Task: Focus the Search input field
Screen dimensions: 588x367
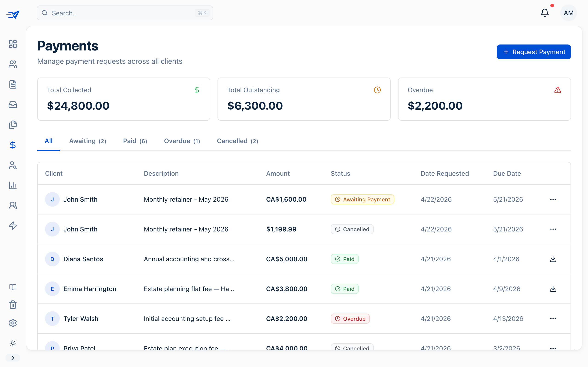Action: [x=122, y=13]
